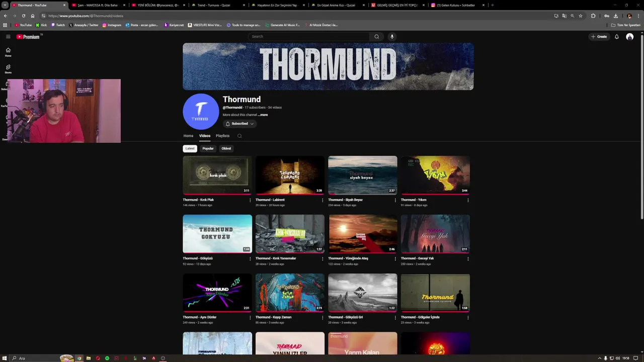Open Spotify from the taskbar

tap(107, 358)
